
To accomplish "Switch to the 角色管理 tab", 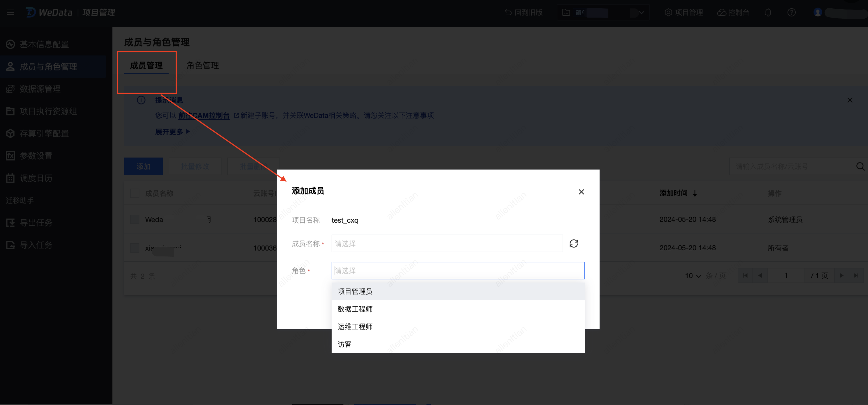I will point(202,65).
